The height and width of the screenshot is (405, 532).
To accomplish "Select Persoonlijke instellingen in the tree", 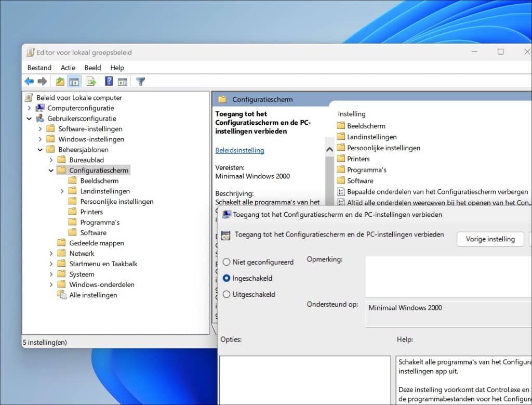I will (117, 201).
